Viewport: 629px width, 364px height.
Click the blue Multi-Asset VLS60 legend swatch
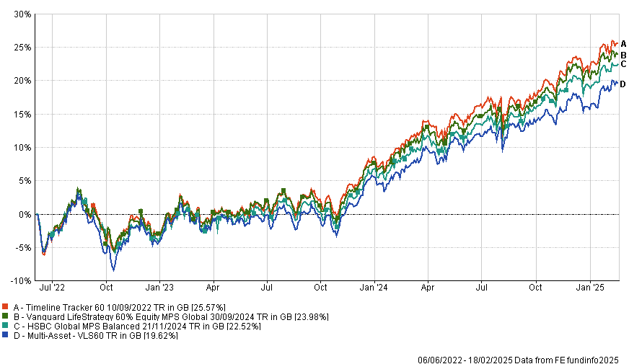(5, 335)
